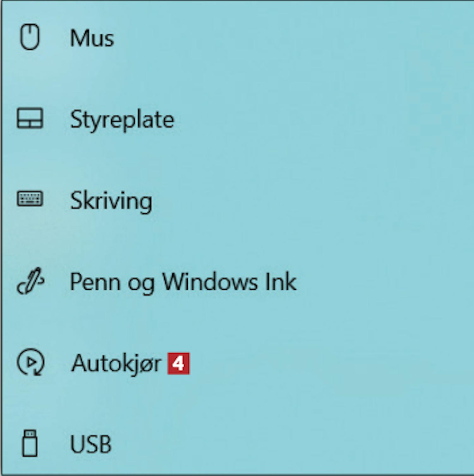Image resolution: width=474 pixels, height=476 pixels.
Task: Click the touchpad icon beside Styreplate
Action: click(30, 119)
